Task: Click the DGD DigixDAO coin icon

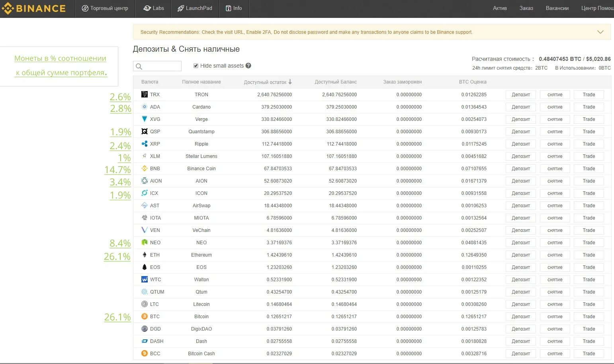Action: (x=145, y=329)
